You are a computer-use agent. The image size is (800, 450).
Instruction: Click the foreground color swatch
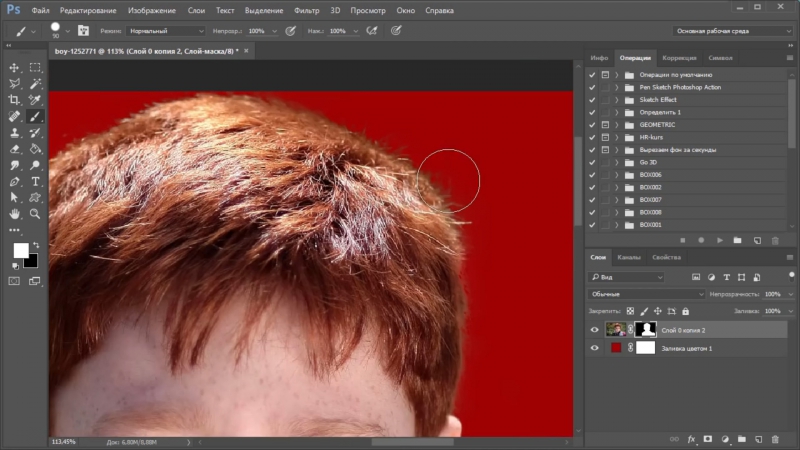click(20, 250)
